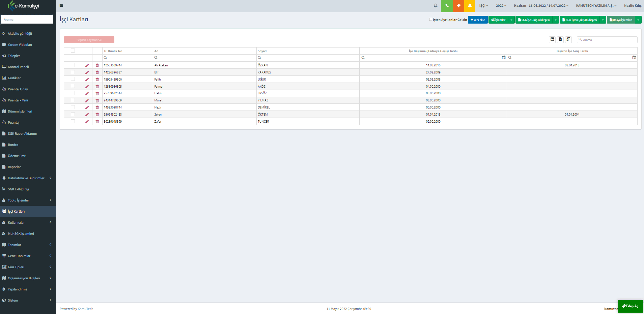Open SGK E-Bildirge in sidebar

tap(28, 189)
